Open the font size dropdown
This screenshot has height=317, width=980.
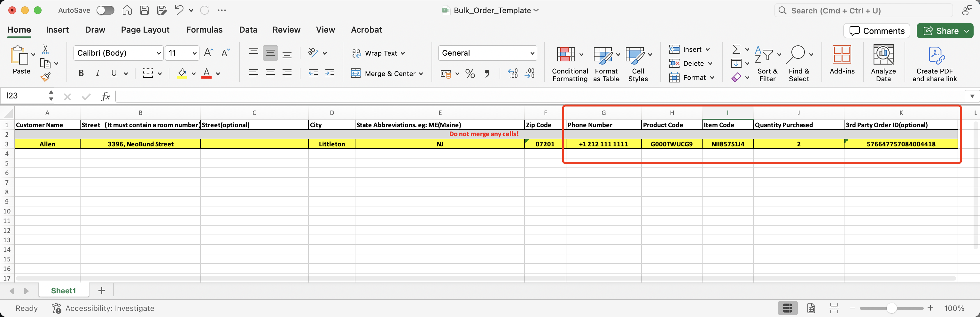click(194, 53)
